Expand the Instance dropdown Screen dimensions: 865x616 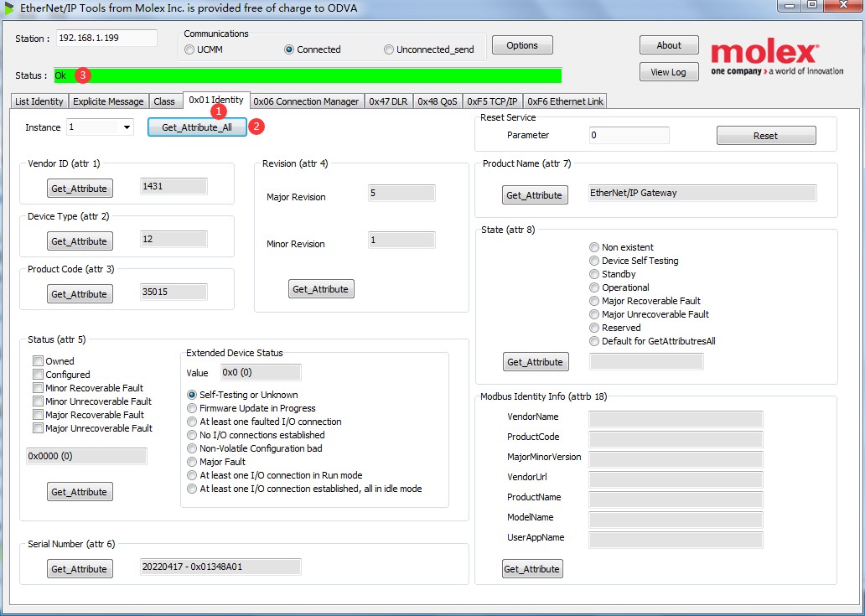(127, 127)
